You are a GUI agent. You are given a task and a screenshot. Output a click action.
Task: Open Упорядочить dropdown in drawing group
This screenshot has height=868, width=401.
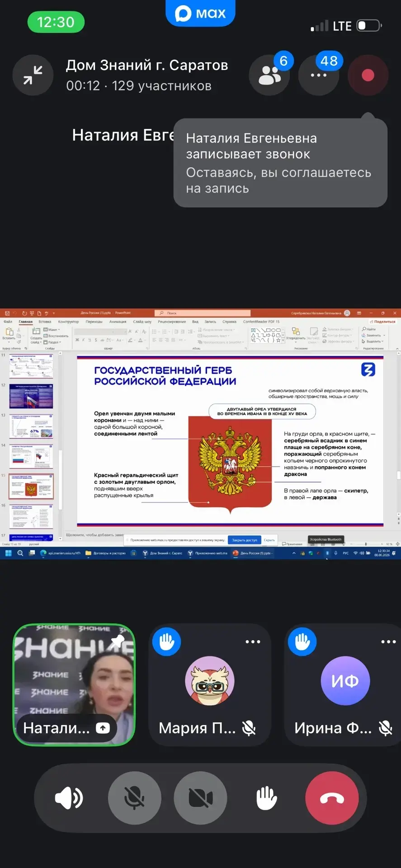click(296, 335)
